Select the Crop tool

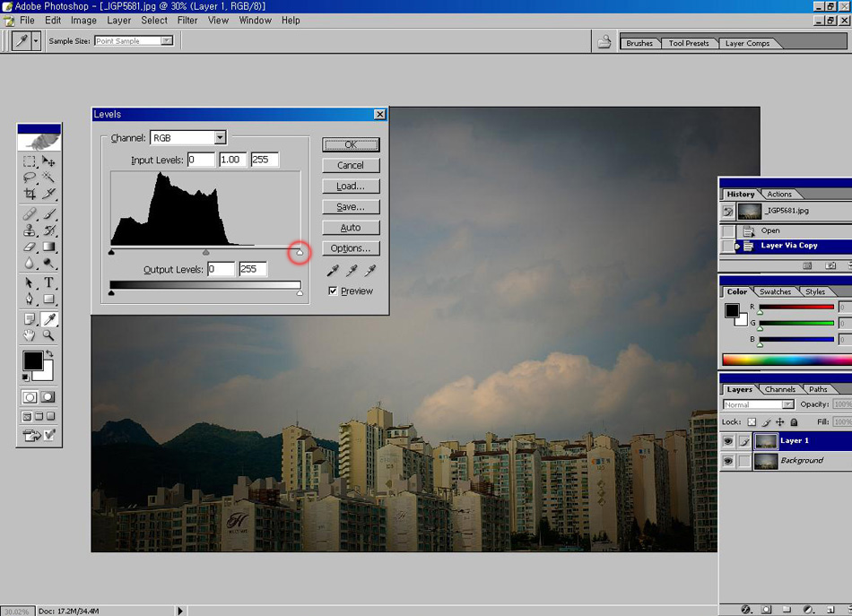coord(30,194)
